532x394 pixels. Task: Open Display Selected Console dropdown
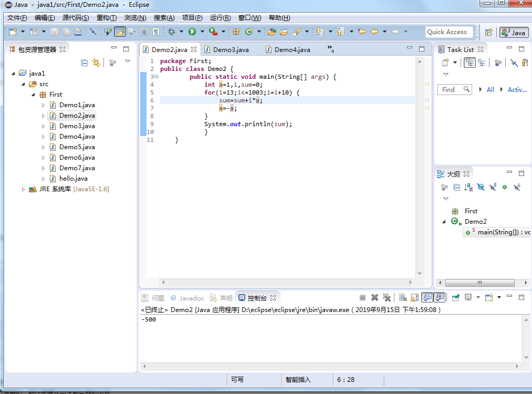tap(478, 298)
